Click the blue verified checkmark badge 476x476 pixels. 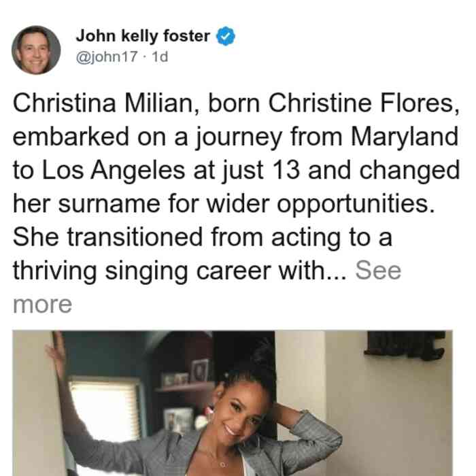coord(226,36)
